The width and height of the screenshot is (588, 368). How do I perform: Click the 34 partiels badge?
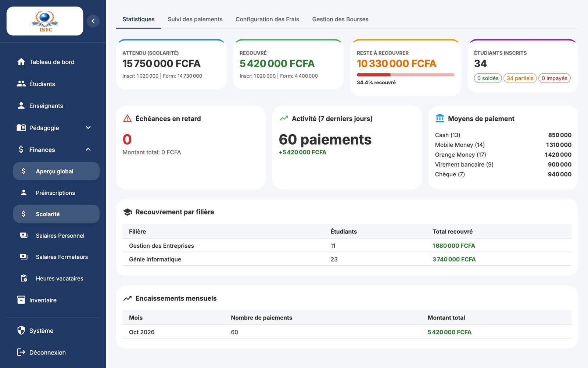[520, 78]
